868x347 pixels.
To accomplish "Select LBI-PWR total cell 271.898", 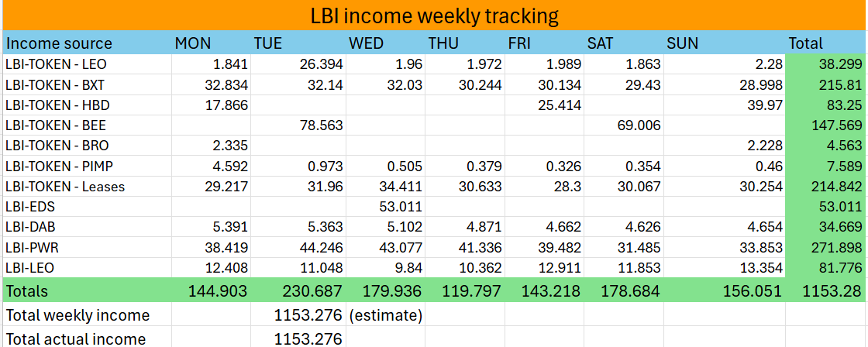I will point(826,248).
